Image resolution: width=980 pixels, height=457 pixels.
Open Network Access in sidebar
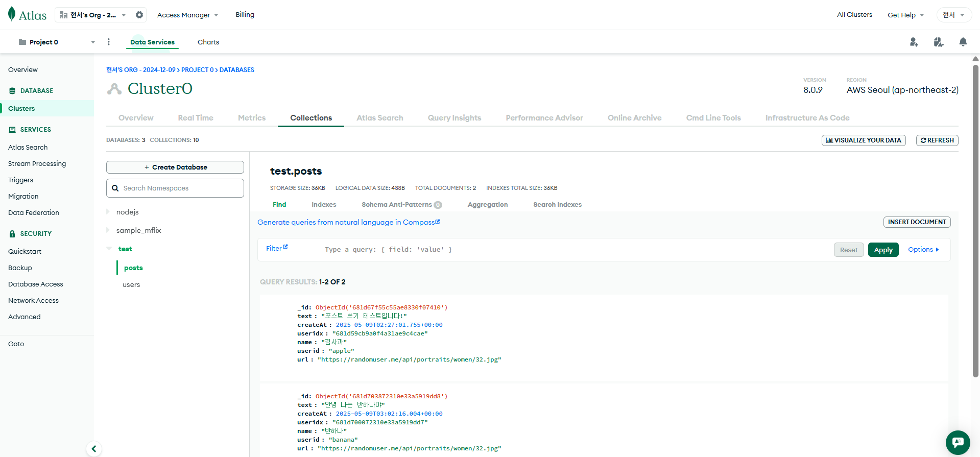point(33,300)
